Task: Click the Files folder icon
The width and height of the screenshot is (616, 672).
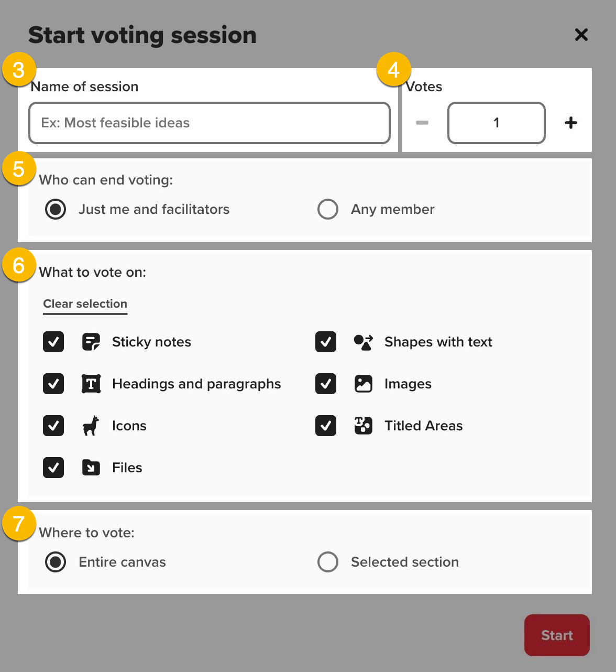Action: [91, 468]
